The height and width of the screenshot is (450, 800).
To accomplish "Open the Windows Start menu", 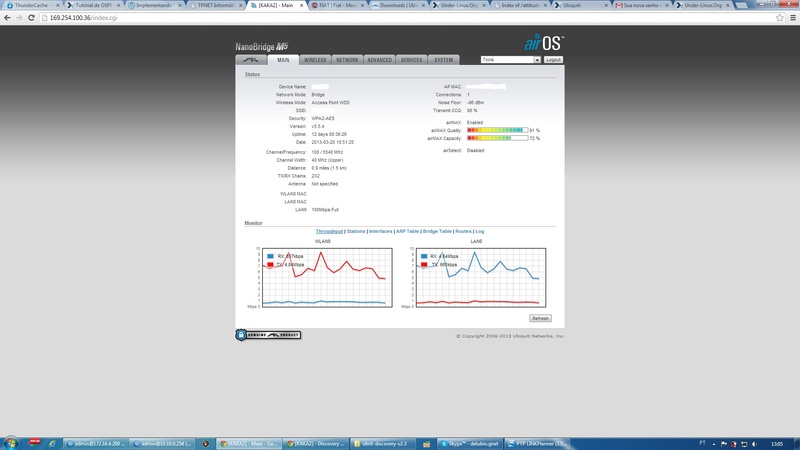I will click(10, 443).
